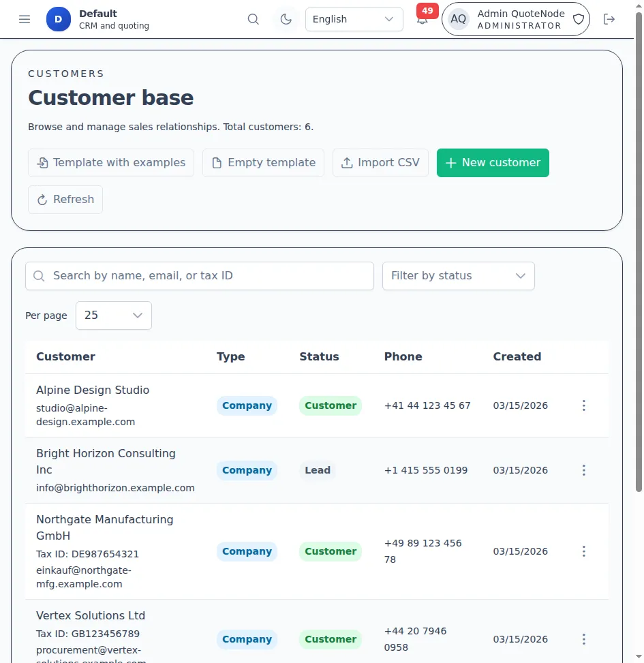The image size is (644, 663).
Task: Click the logout icon in header
Action: pos(609,19)
